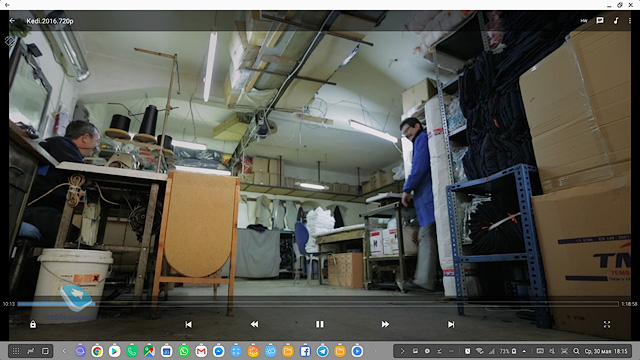This screenshot has height=360, width=640.
Task: Open the taskbar search icon
Action: 576,351
